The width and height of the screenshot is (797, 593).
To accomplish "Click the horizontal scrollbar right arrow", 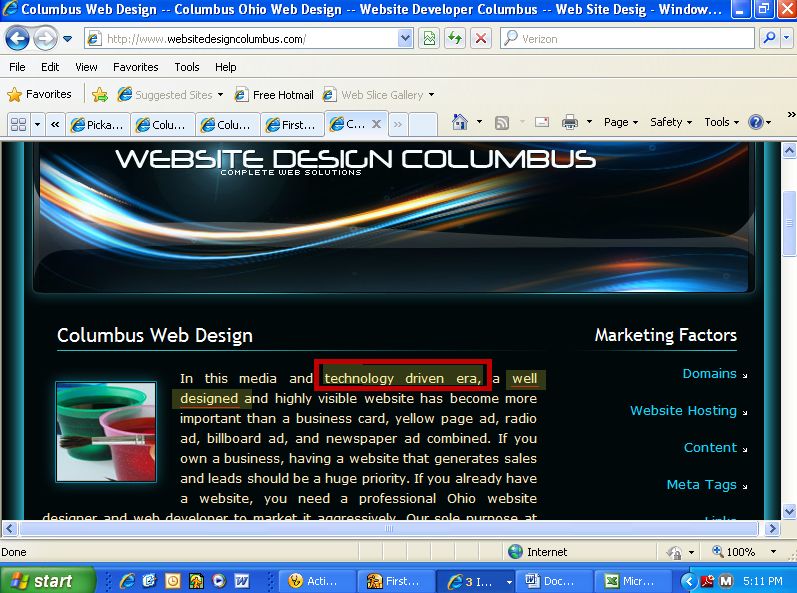I will (x=772, y=528).
